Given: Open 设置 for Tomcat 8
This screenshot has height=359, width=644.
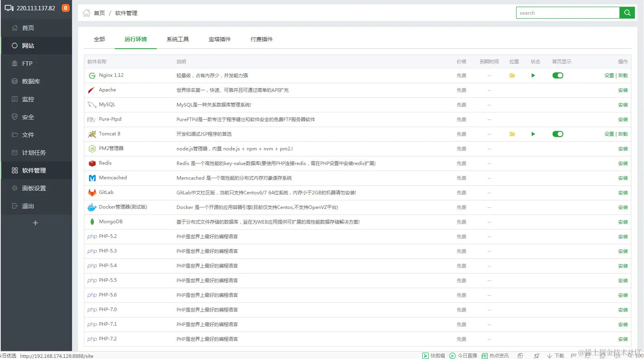Looking at the screenshot, I should pos(609,134).
